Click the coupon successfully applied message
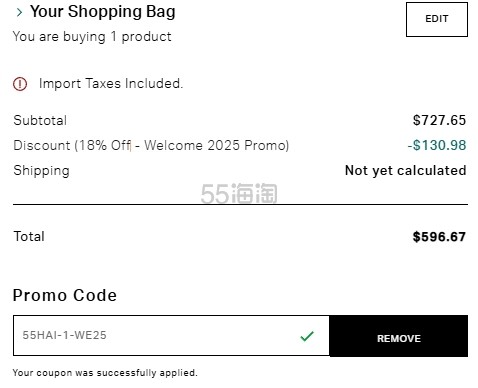This screenshot has width=478, height=388. pos(105,373)
